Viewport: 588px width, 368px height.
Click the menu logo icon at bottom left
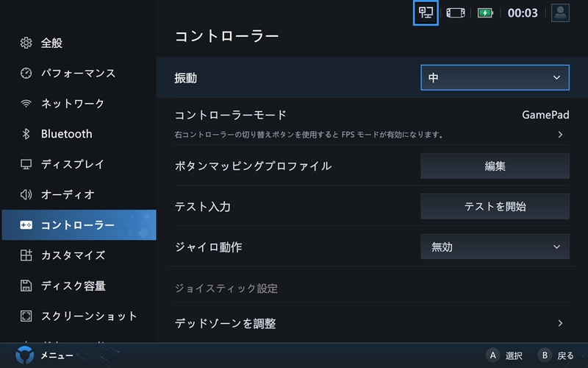25,355
